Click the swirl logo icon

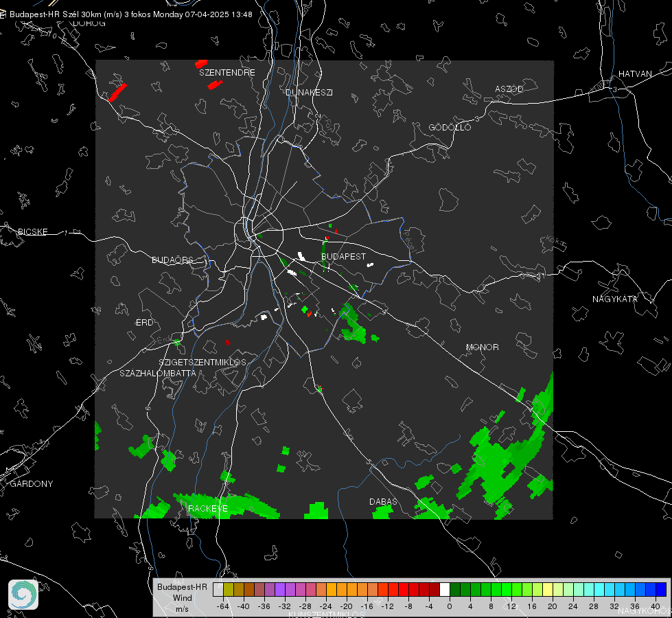click(23, 595)
